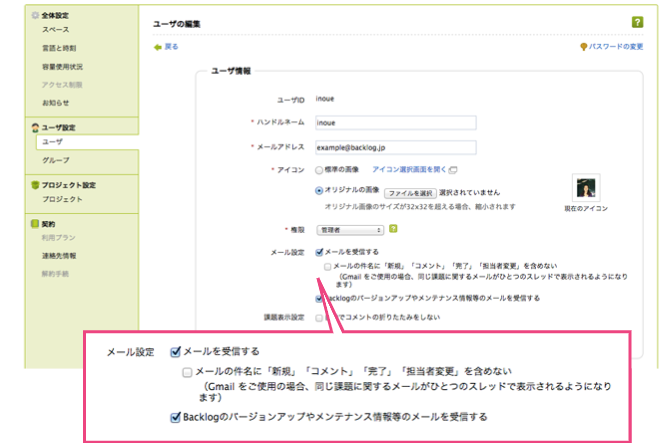
Task: Open スペース in the sidebar
Action: point(56,30)
